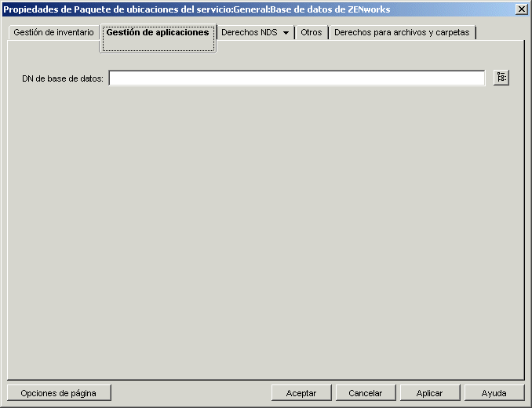Expand the Derechos NDS dropdown arrow
The height and width of the screenshot is (408, 532).
click(x=286, y=33)
